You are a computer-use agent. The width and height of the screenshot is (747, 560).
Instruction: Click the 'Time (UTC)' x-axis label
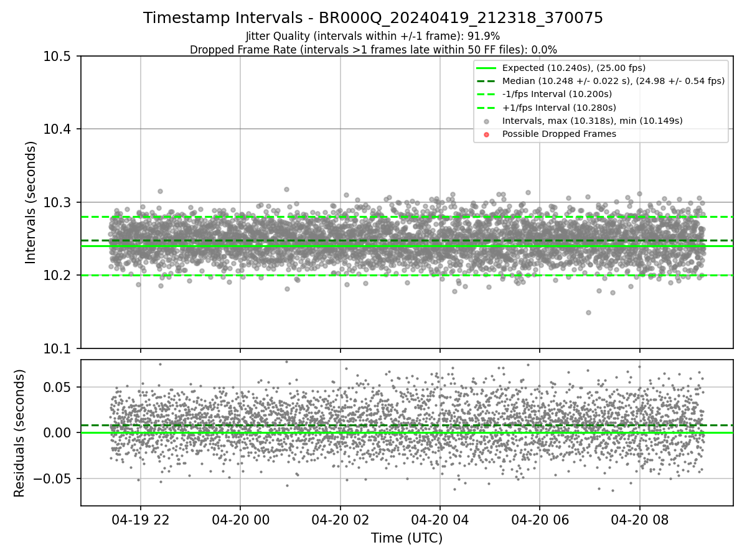tap(406, 538)
